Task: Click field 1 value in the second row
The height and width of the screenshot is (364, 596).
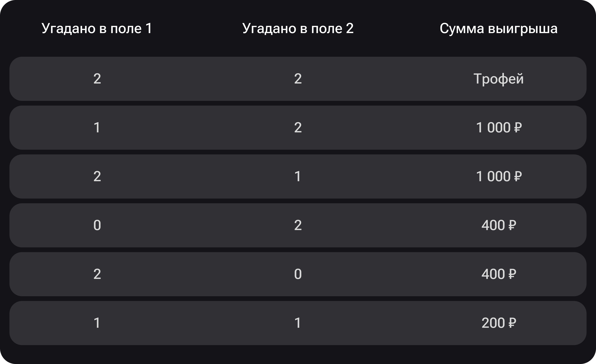Action: pyautogui.click(x=97, y=128)
